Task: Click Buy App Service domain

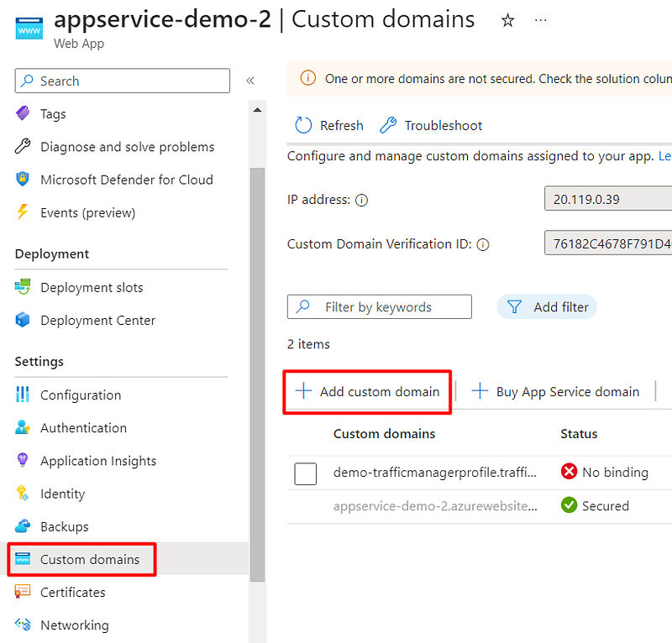Action: (x=568, y=392)
